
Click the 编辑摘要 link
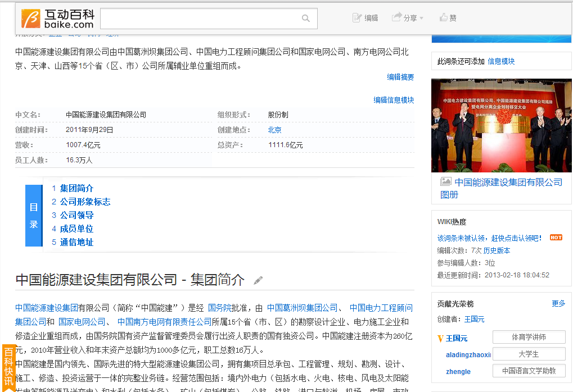tap(400, 77)
